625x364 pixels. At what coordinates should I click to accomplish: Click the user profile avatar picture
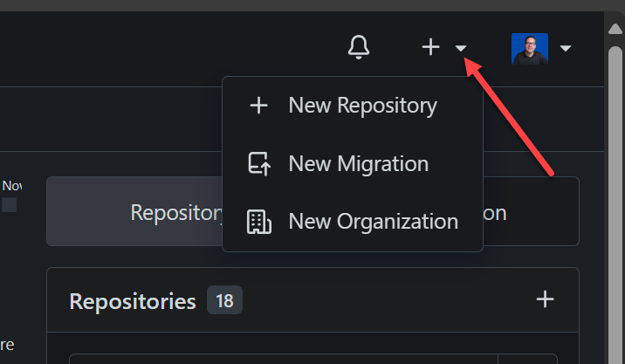click(530, 48)
